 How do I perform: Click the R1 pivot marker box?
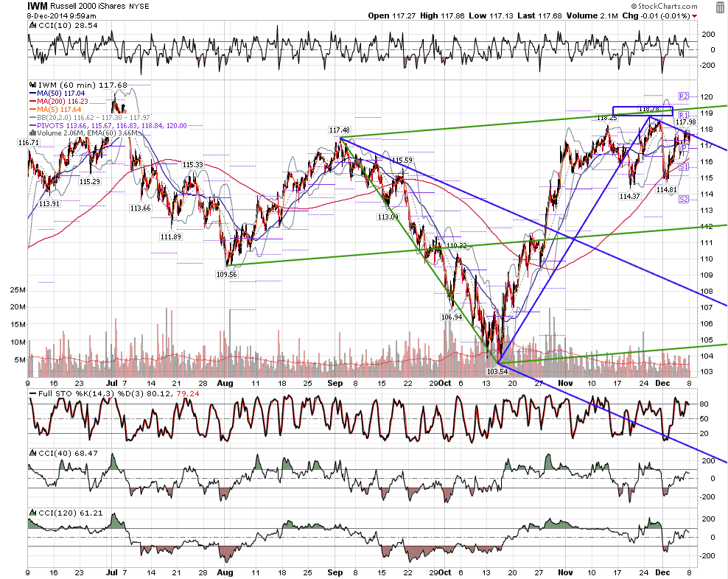point(684,115)
